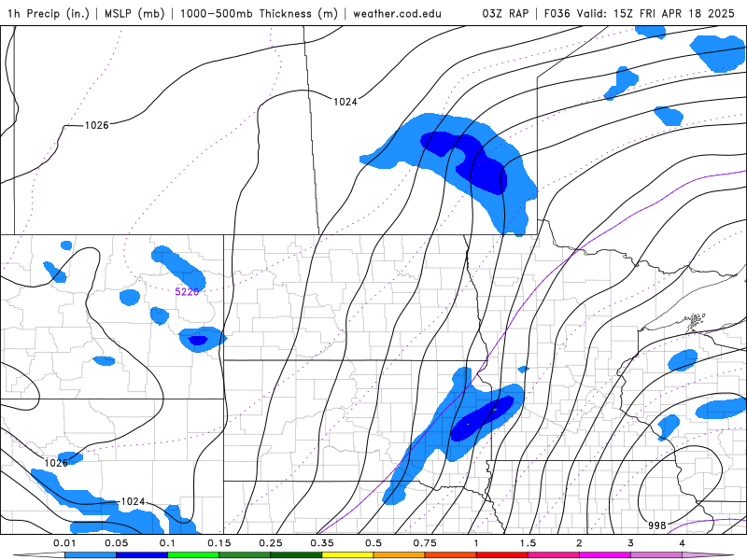Click the '0.1' color scale value
Image resolution: width=747 pixels, height=560 pixels.
(x=168, y=543)
